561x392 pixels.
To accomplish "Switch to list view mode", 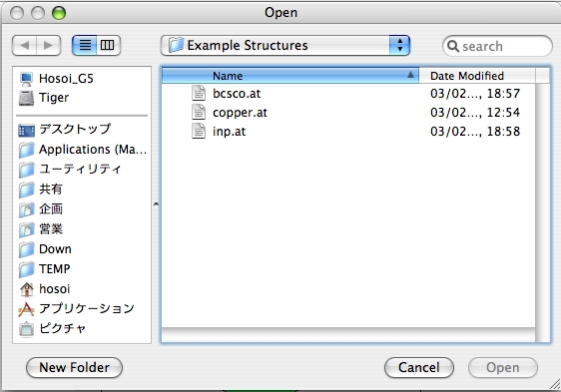I will (85, 46).
